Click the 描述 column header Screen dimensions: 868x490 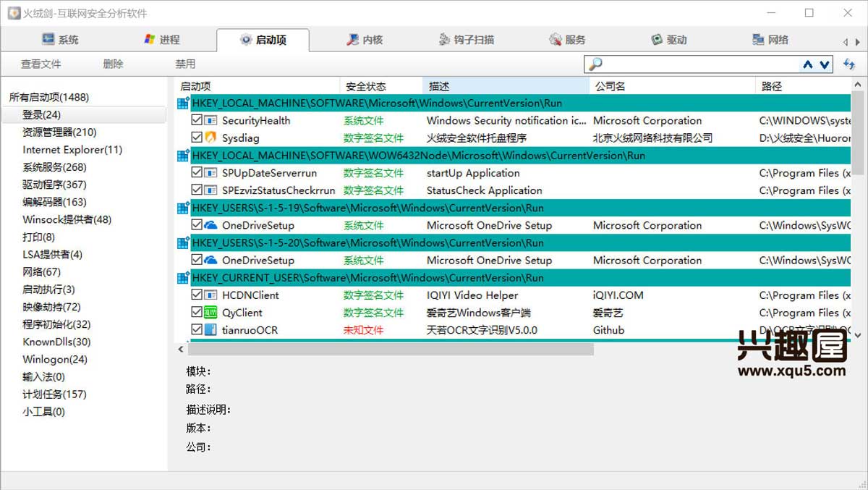point(506,86)
